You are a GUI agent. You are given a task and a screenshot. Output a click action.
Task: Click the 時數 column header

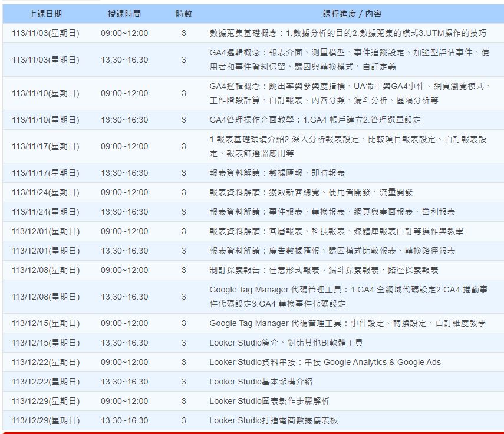pos(183,14)
